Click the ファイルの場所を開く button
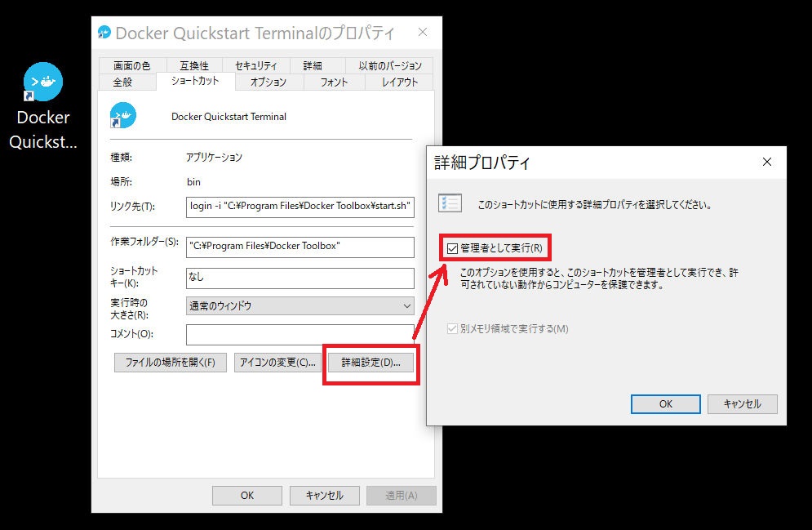Viewport: 812px width, 530px height. click(x=170, y=363)
